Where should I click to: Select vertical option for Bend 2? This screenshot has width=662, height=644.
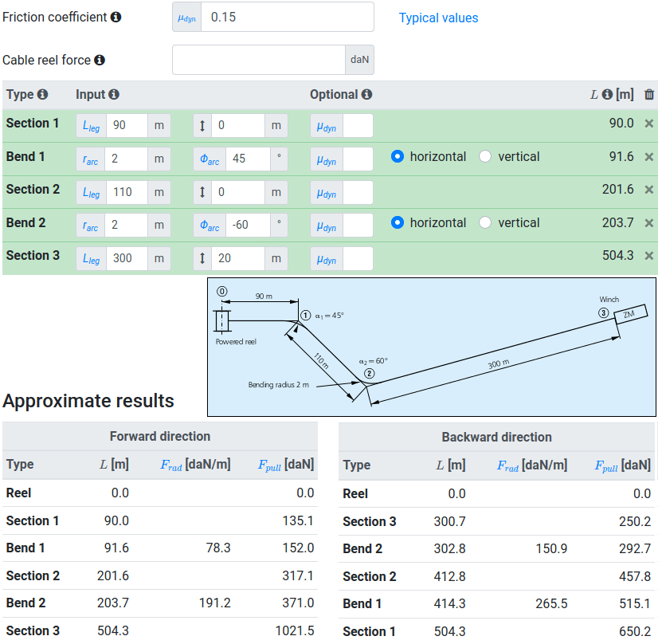[485, 223]
